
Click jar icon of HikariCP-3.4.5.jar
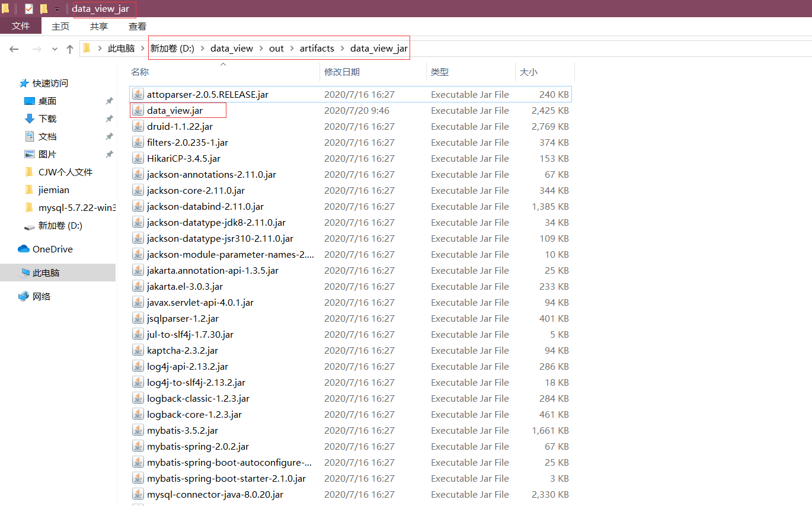click(138, 158)
